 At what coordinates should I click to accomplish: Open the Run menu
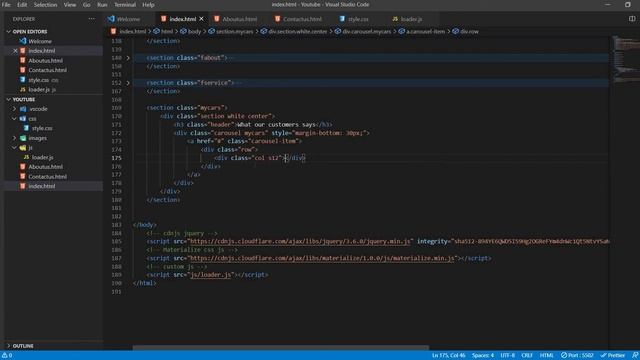pos(102,4)
